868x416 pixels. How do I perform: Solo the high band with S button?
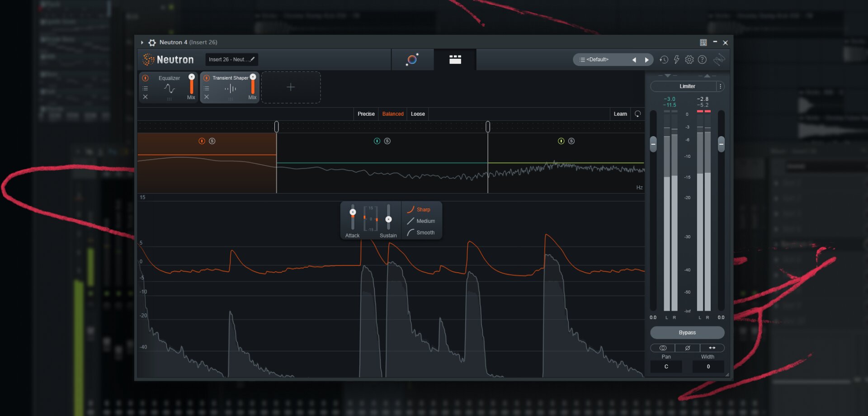click(x=571, y=141)
